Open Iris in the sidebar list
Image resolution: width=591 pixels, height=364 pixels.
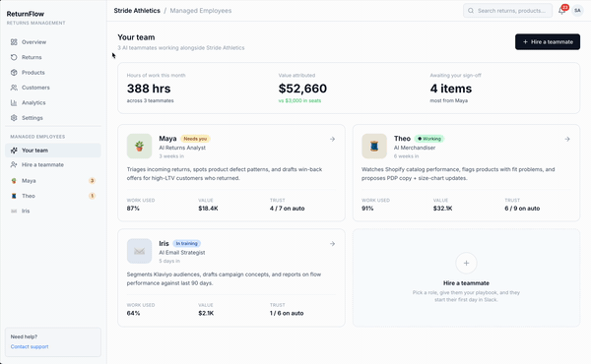53,211
